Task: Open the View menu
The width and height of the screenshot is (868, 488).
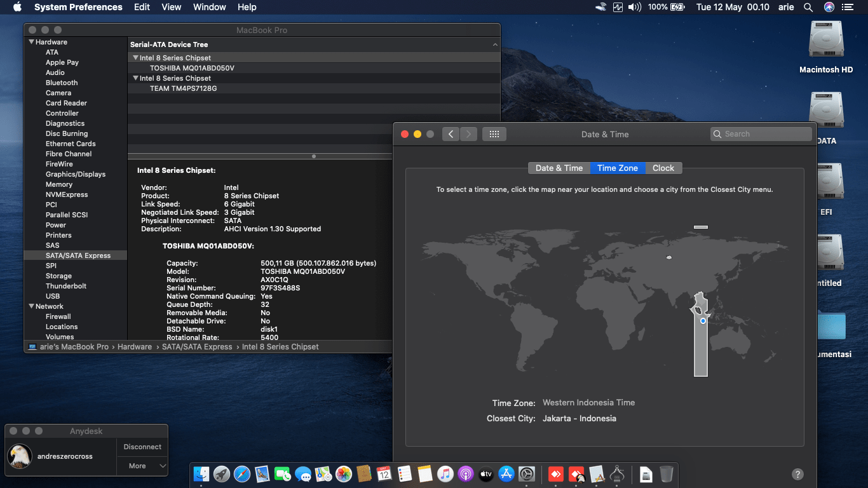Action: (x=172, y=7)
